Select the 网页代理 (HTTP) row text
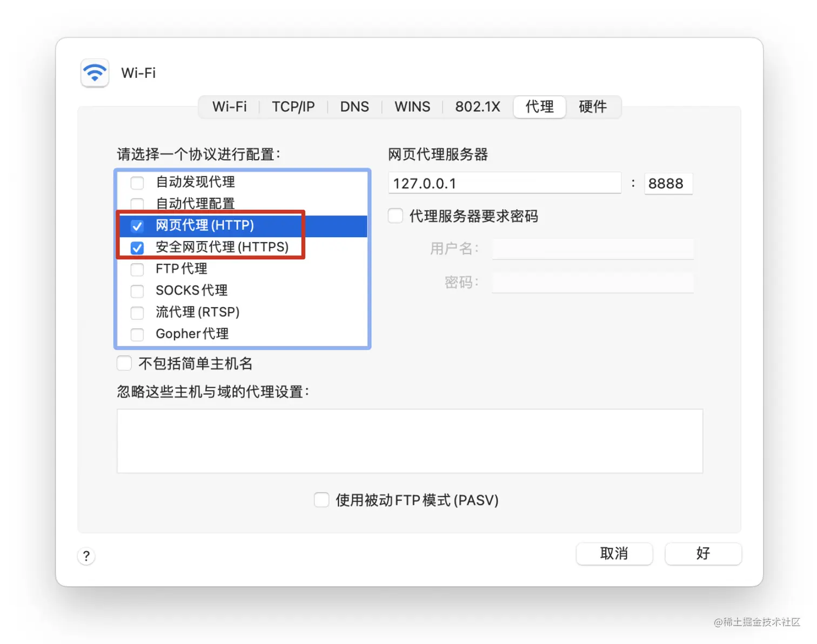 click(x=205, y=225)
